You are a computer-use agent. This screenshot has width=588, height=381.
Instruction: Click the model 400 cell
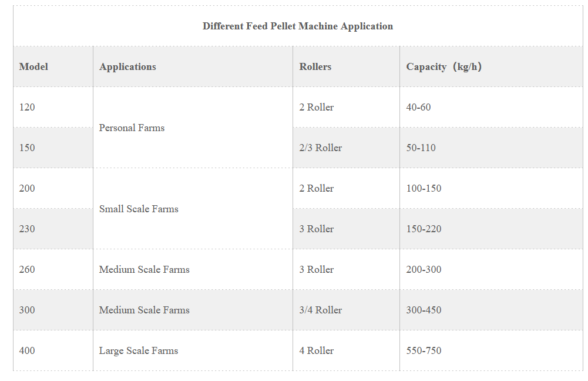point(27,350)
